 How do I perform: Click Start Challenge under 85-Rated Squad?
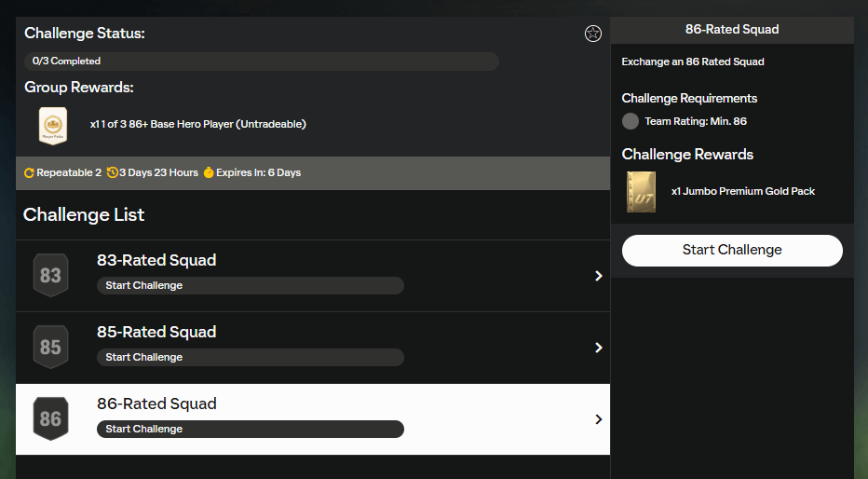coord(250,357)
